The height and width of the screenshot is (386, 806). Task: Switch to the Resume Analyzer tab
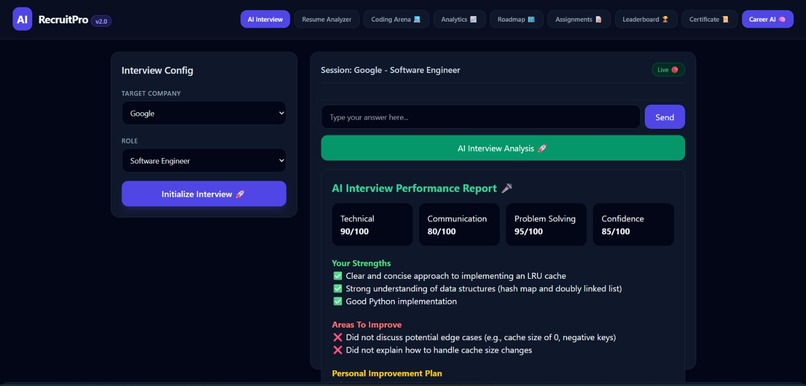click(326, 19)
